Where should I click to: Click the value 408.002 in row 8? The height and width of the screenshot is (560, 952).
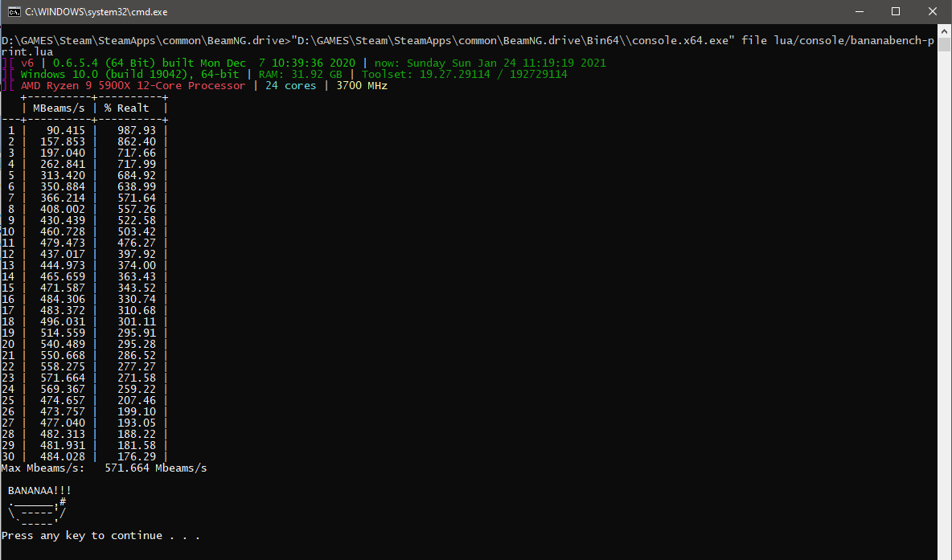[x=63, y=209]
